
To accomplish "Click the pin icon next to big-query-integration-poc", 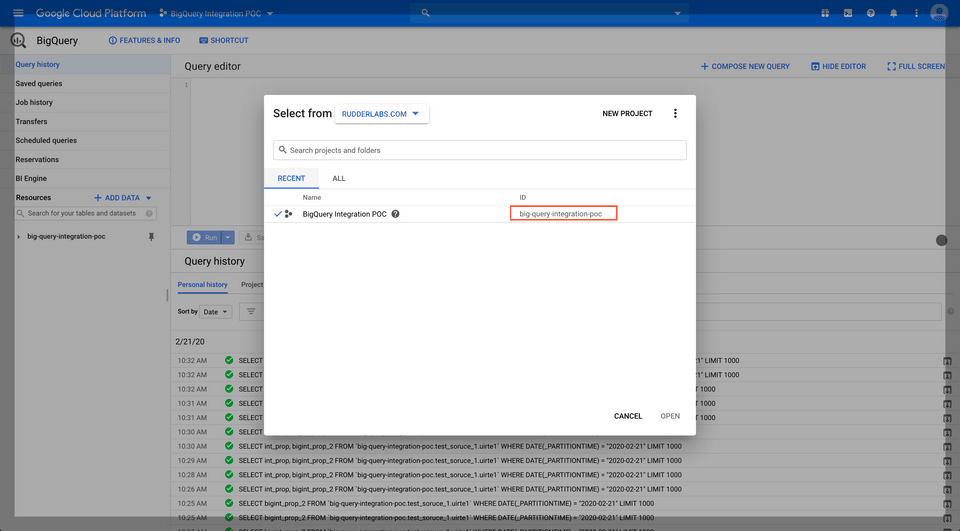I will pos(152,237).
